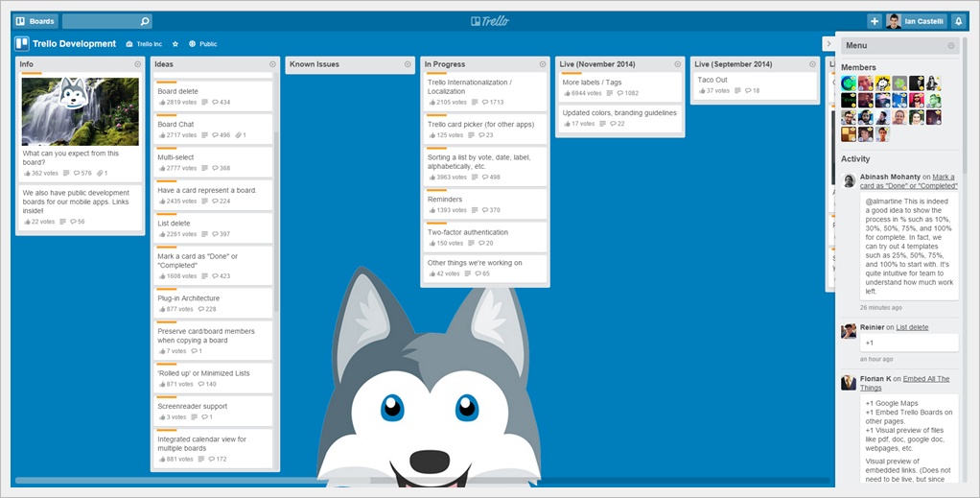The height and width of the screenshot is (498, 980).
Task: Open card about public mobile boards
Action: pyautogui.click(x=80, y=206)
